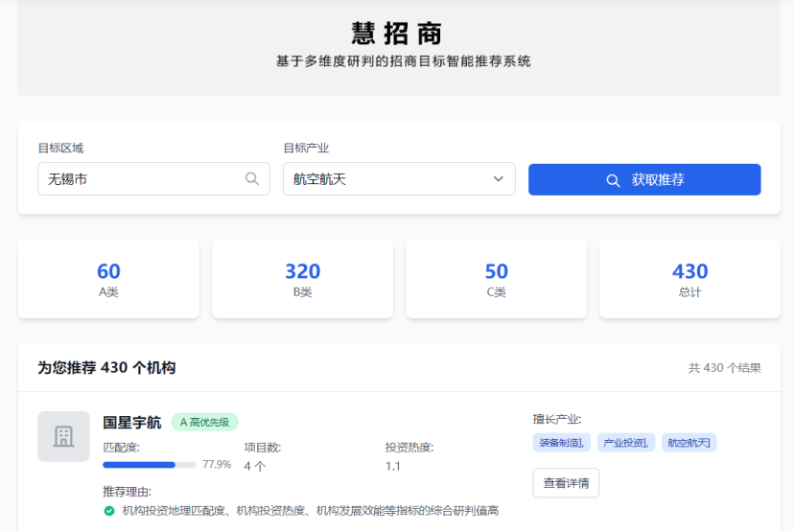Select the A类 card showing 60
This screenshot has width=795, height=532.
click(108, 279)
